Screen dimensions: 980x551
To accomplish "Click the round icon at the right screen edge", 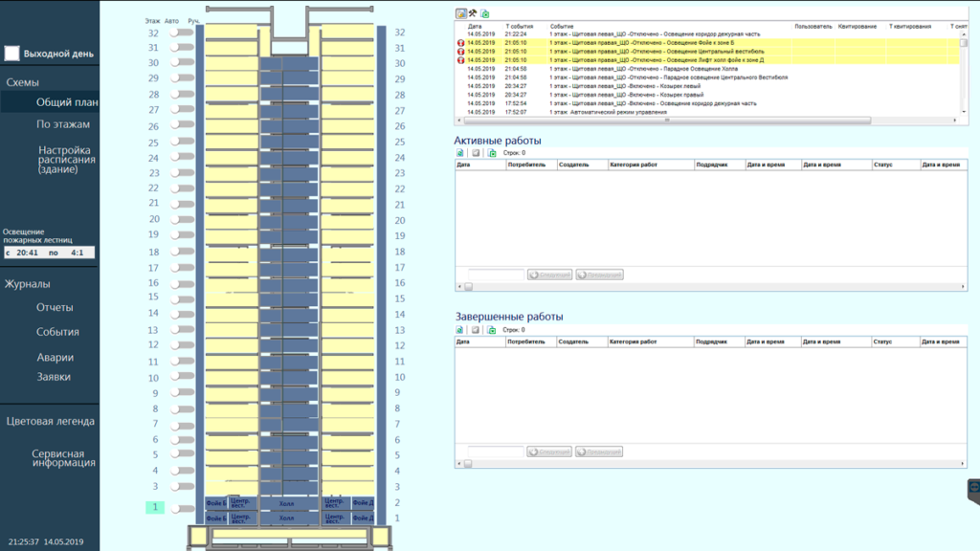I will [974, 487].
